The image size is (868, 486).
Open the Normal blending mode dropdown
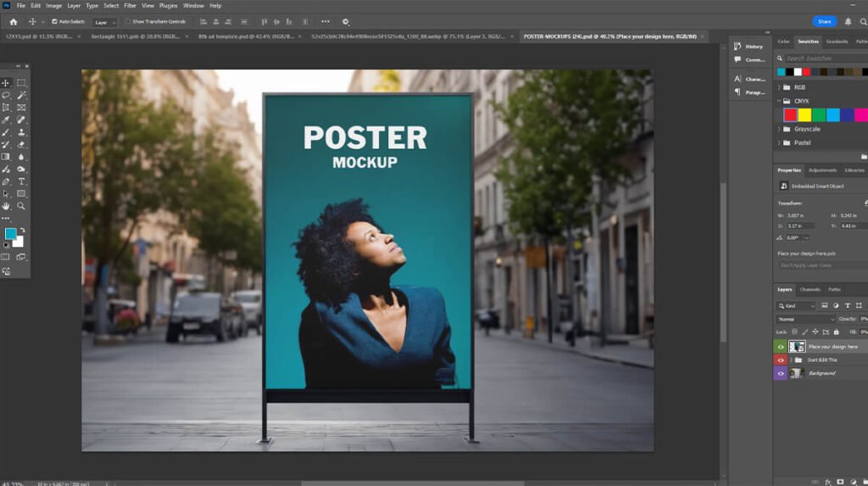coord(806,319)
